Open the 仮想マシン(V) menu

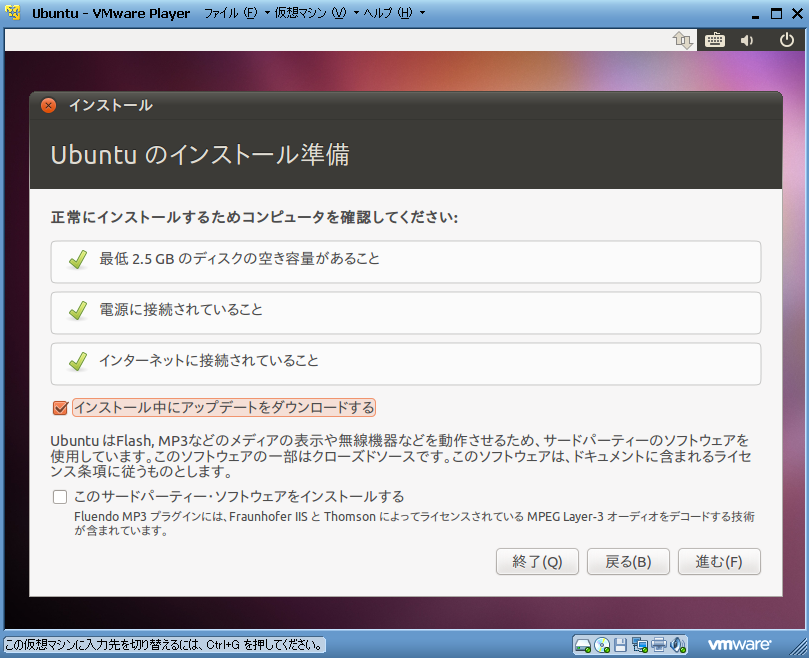(311, 13)
